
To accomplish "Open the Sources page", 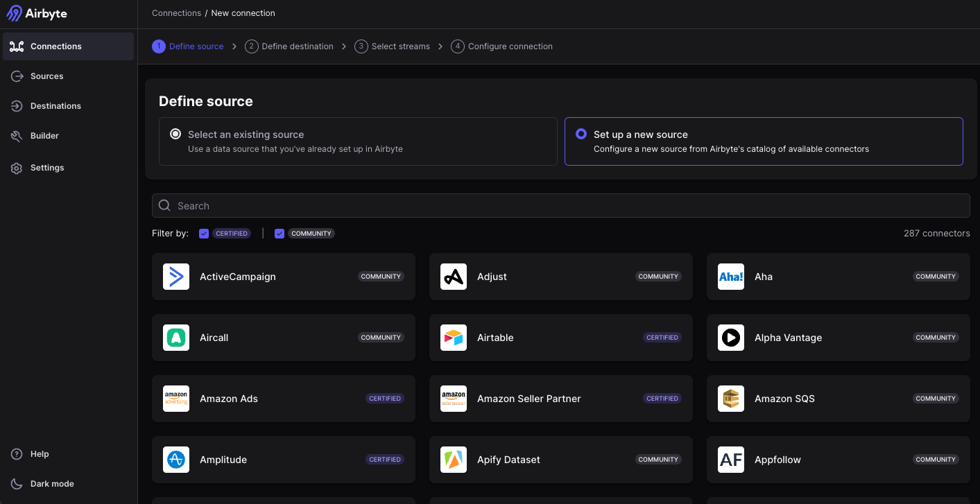I will [x=68, y=76].
